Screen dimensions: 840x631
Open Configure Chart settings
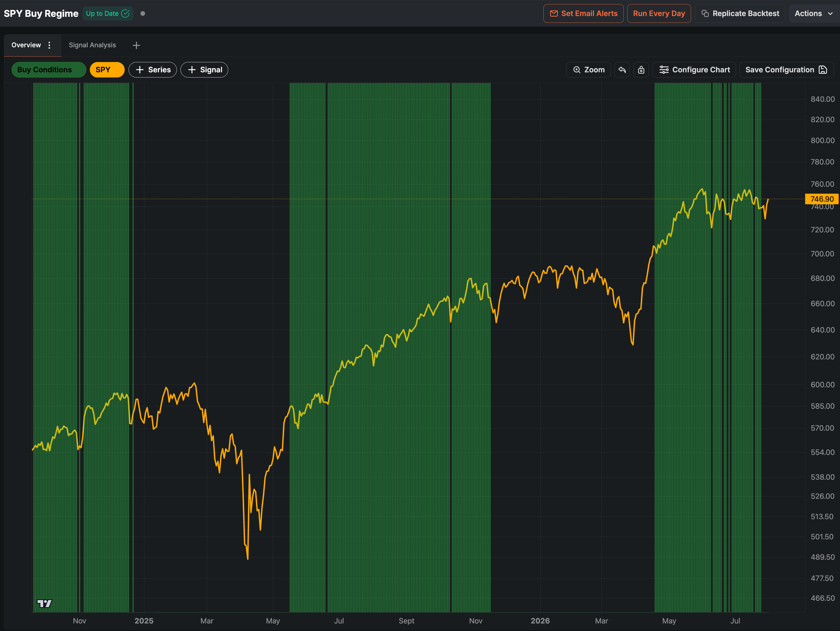coord(694,70)
